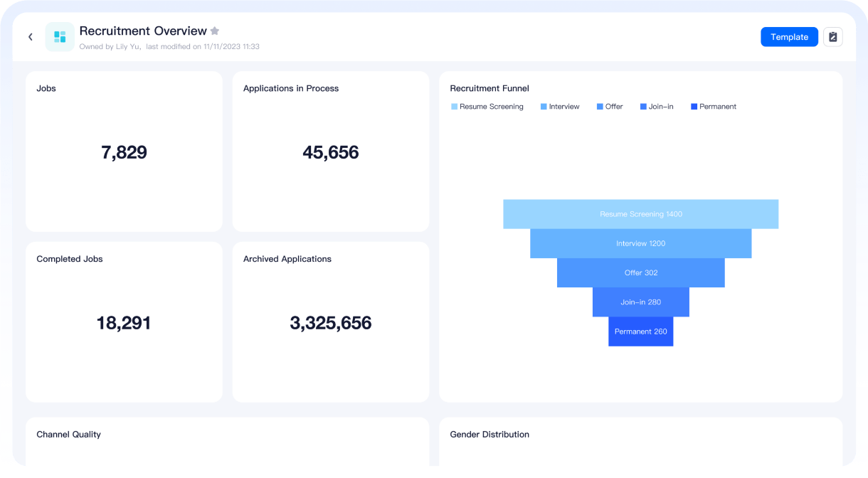Toggle Offer series in the funnel legend
This screenshot has height=478, width=868.
[x=610, y=107]
